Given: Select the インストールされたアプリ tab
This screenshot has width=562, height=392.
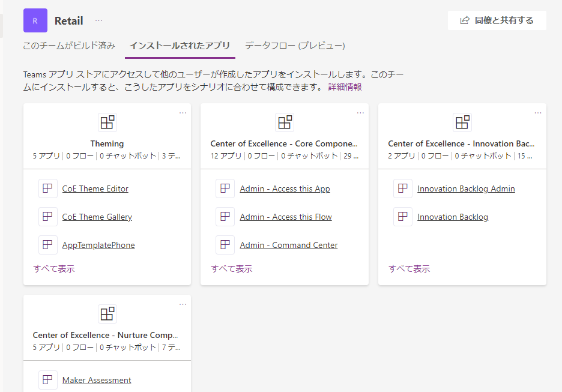Looking at the screenshot, I should [x=180, y=46].
